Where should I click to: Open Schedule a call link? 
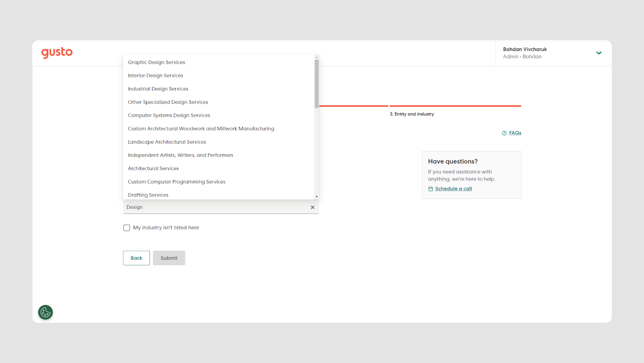[x=453, y=189]
